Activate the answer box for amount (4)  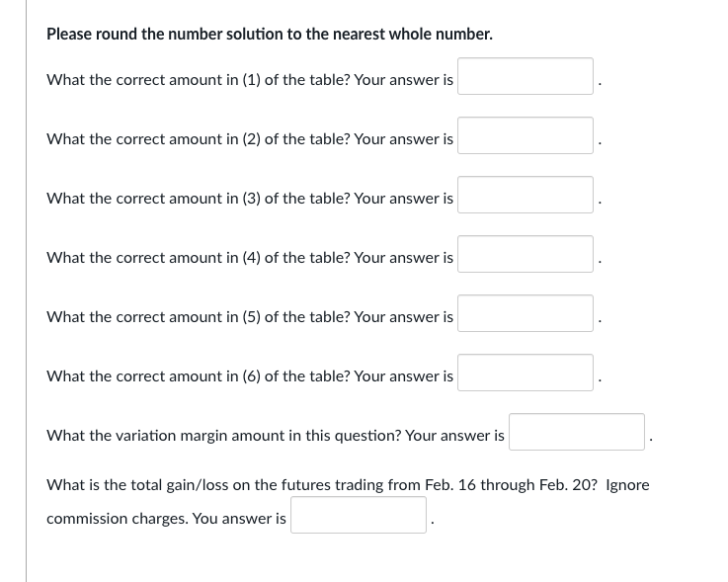tap(526, 254)
